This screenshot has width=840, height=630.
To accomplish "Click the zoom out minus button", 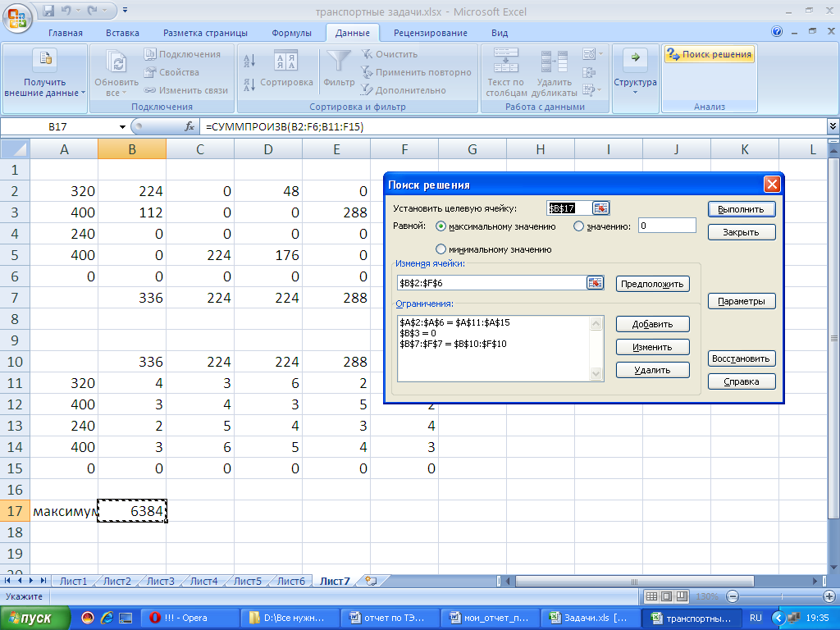I will pos(733,596).
